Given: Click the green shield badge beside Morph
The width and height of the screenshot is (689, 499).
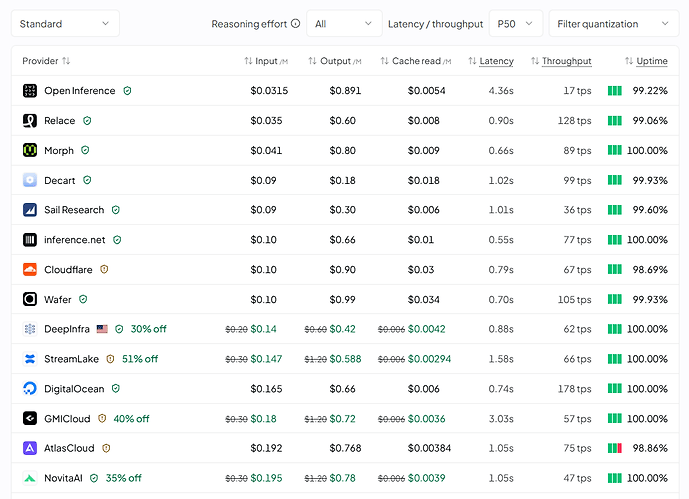Looking at the screenshot, I should click(85, 150).
